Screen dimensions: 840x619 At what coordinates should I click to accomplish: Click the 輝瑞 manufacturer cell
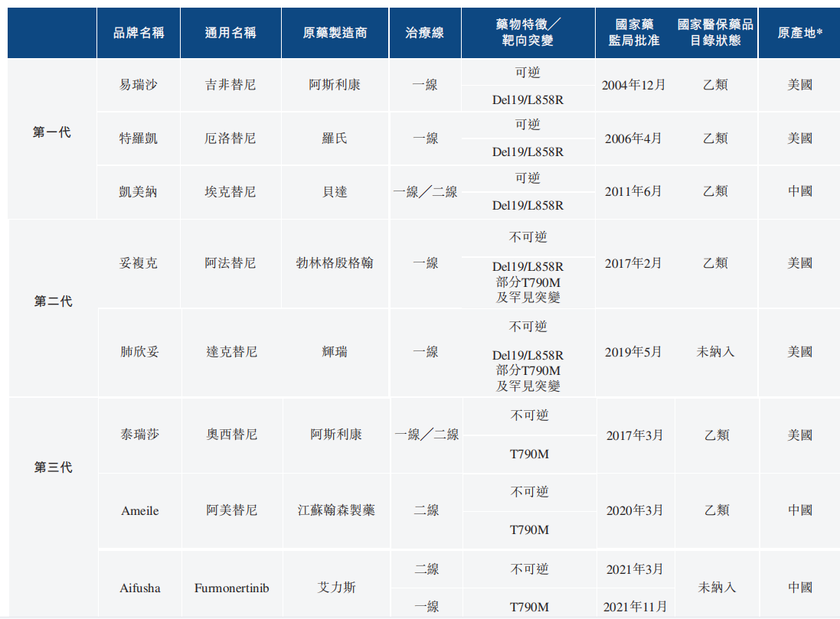tap(335, 352)
